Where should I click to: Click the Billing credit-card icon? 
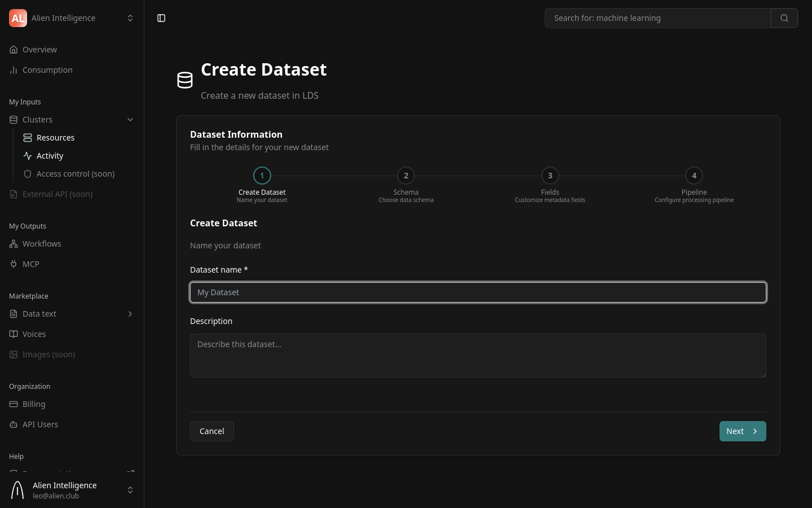point(14,404)
